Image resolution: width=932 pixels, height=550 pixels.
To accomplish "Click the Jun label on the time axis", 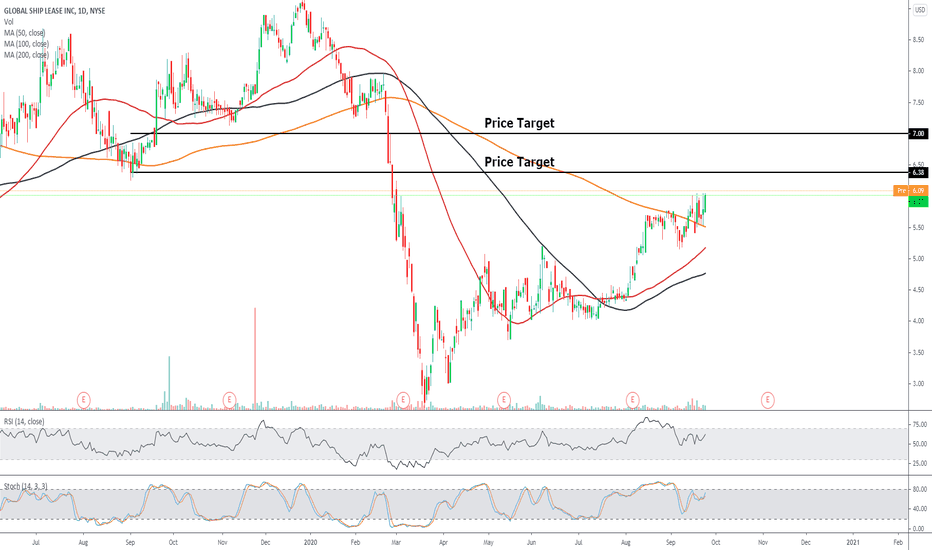I will point(532,542).
